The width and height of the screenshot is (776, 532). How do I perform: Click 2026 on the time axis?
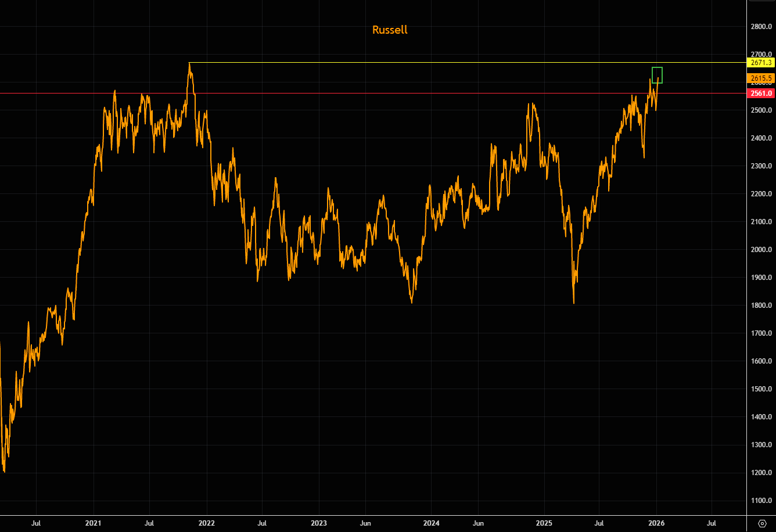coord(657,523)
